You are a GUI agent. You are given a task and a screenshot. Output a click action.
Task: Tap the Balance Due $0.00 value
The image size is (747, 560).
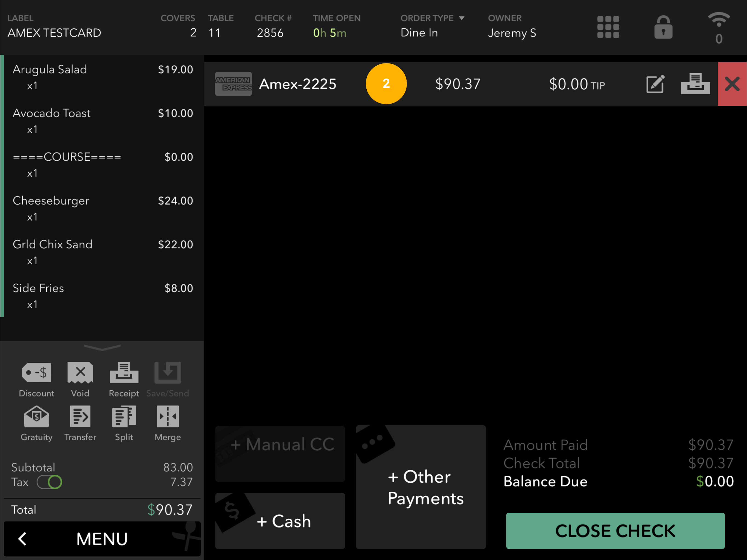(714, 481)
